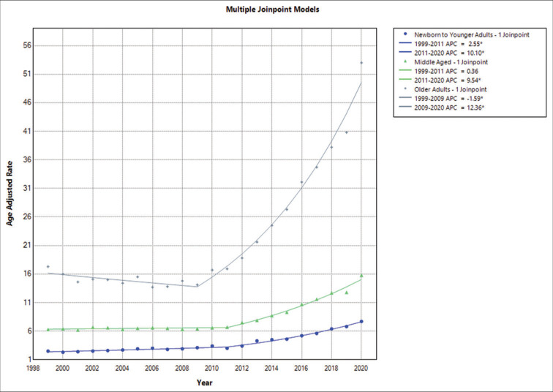The width and height of the screenshot is (553, 392).
Task: Click y-axis tick label 51
Action: click(28, 74)
